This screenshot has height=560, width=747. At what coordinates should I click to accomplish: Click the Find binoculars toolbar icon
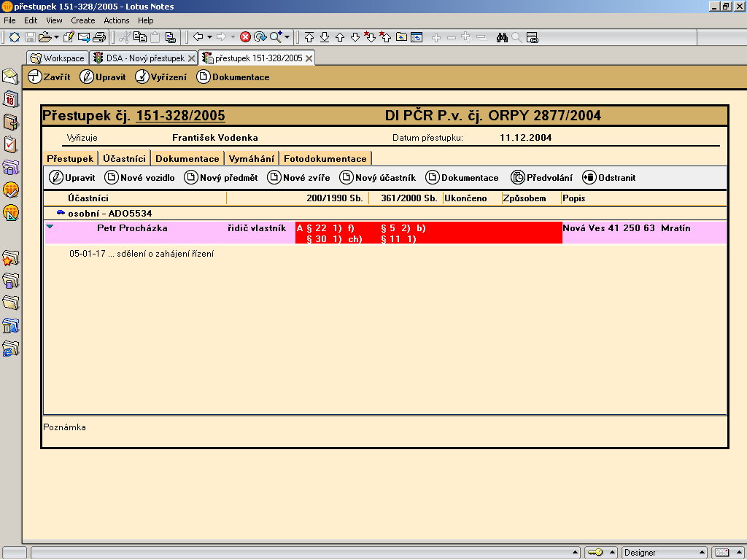(x=502, y=37)
